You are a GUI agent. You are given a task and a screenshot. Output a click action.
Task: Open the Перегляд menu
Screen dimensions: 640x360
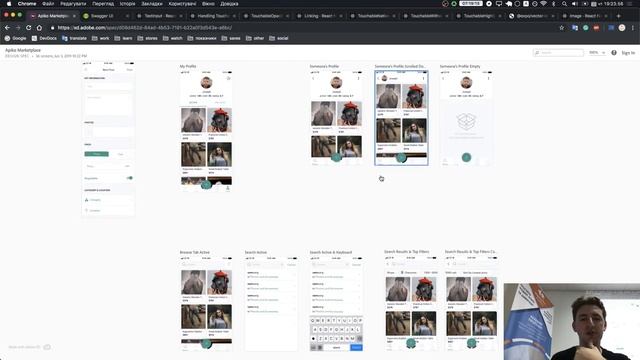(103, 4)
